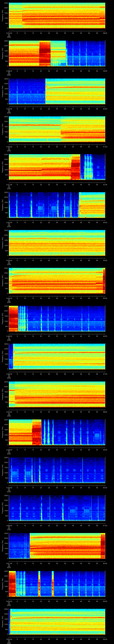
Task: Select the spectrogram panel starting at 9:41:00
Action: [57, 167]
